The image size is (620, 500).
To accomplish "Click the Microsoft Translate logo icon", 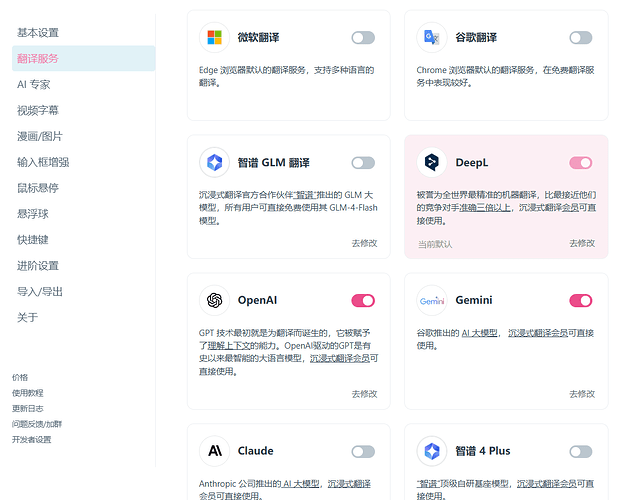I will [x=214, y=38].
